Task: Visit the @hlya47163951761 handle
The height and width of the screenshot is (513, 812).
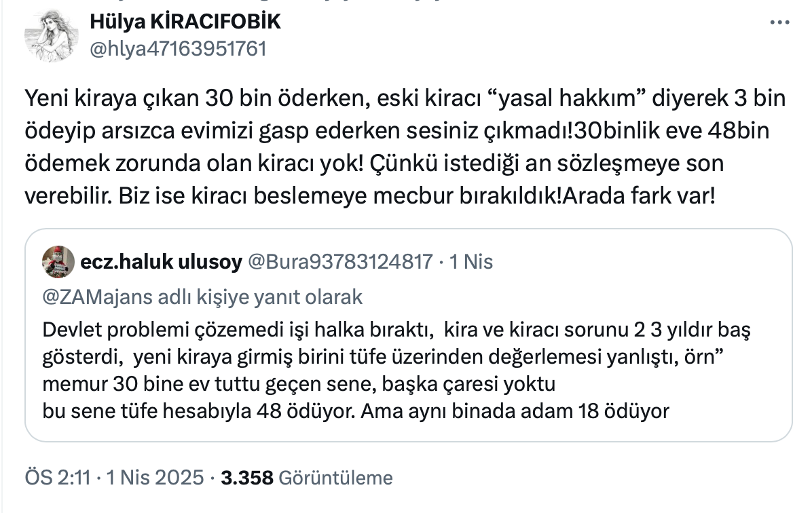Action: (x=178, y=49)
